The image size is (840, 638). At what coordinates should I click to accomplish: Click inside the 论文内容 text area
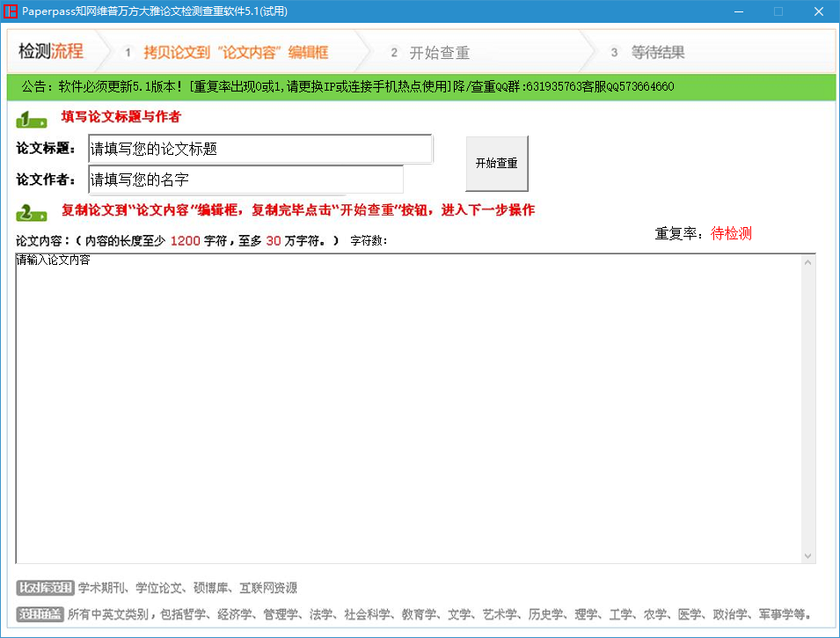tap(408, 408)
